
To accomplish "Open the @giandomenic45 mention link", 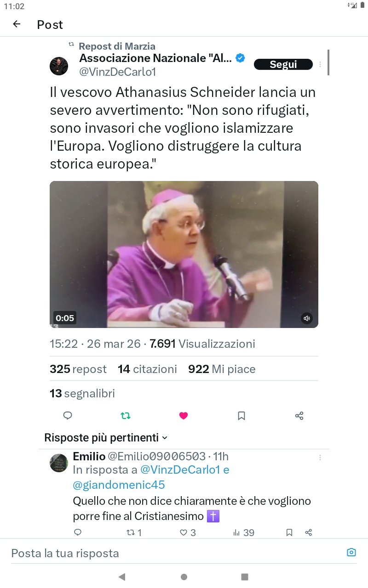I will coord(119,485).
